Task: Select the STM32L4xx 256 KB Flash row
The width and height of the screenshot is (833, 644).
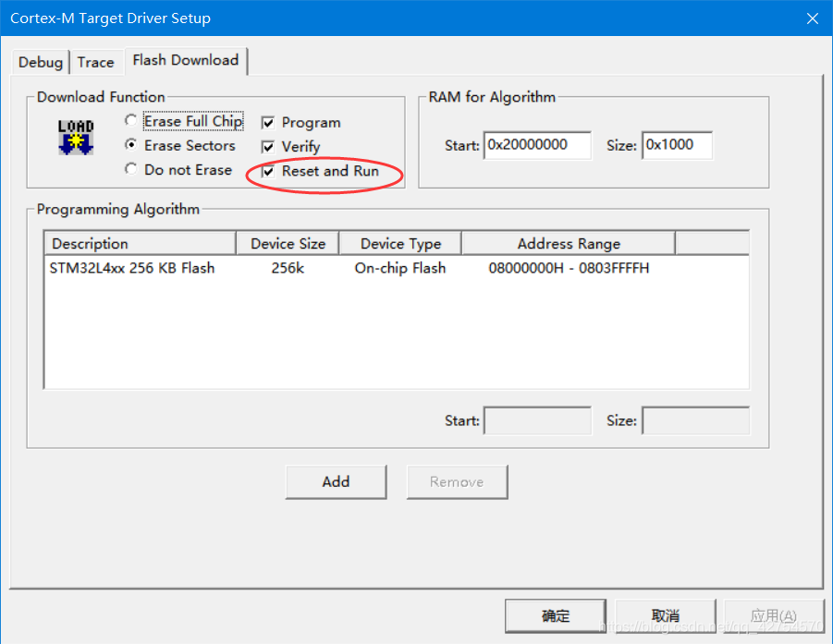Action: click(x=397, y=268)
